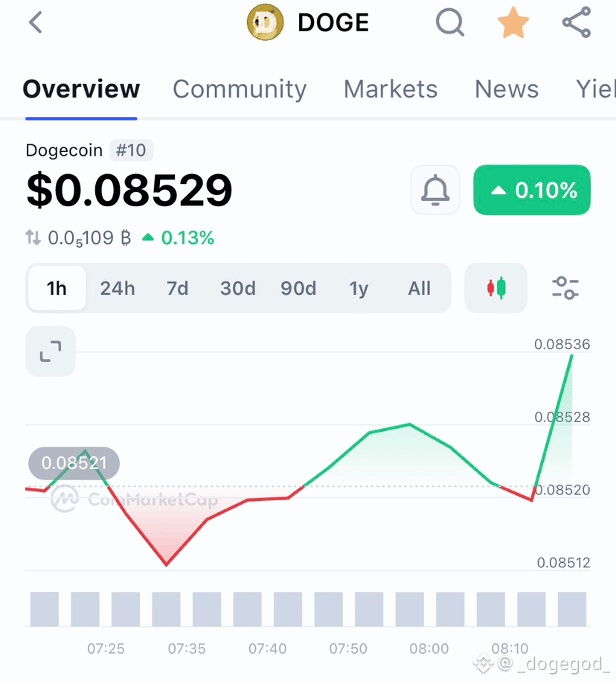
Task: Tap the share icon
Action: pos(577,22)
